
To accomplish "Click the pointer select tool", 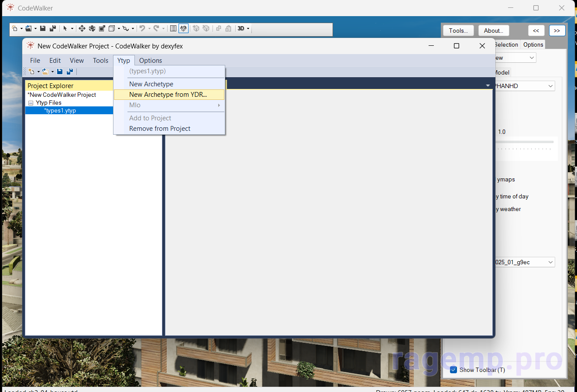I will (x=65, y=29).
